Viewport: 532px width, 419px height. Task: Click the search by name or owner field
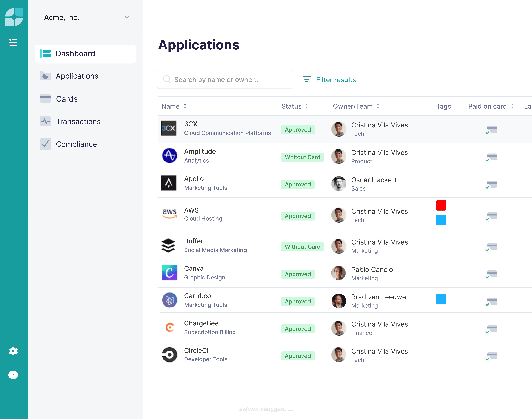coord(225,79)
